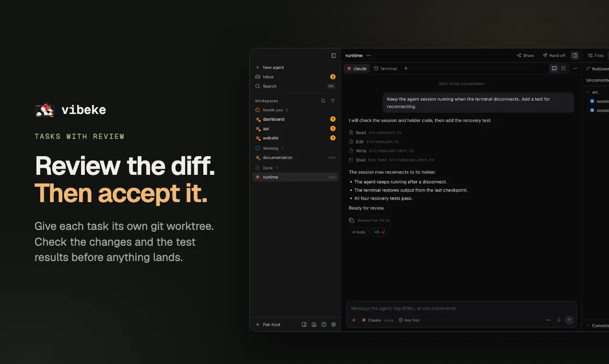This screenshot has width=609, height=364.
Task: Open the tab bar more-options menu
Action: pos(575,68)
